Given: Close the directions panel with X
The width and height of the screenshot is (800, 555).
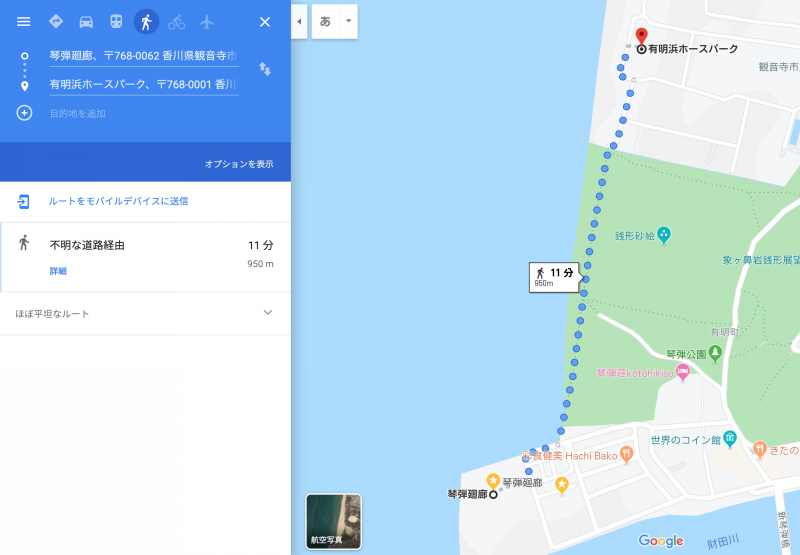Looking at the screenshot, I should point(265,22).
